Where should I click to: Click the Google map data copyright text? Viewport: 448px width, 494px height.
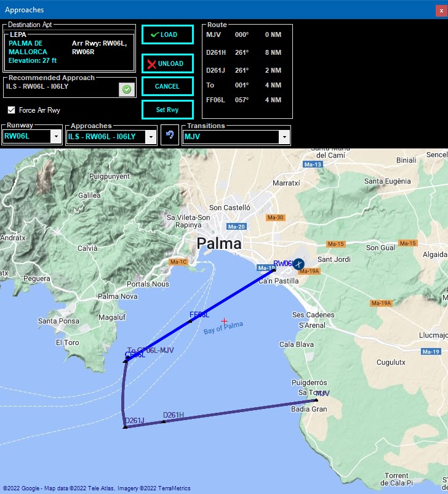(x=97, y=488)
